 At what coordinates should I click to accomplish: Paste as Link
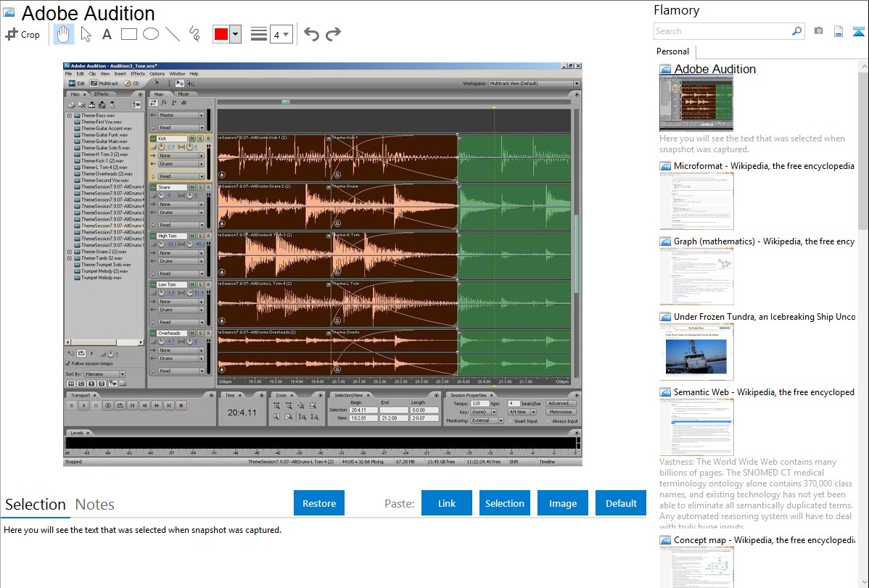coord(447,503)
